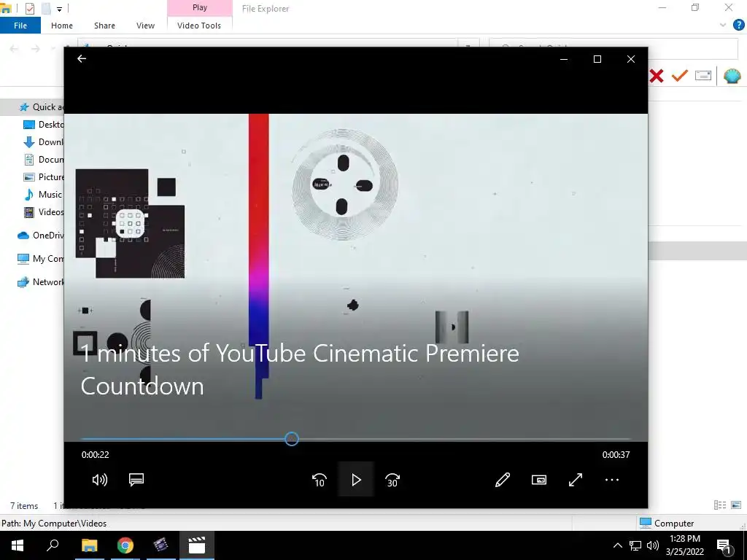Switch to the Home ribbon tab
The height and width of the screenshot is (560, 747).
tap(62, 26)
